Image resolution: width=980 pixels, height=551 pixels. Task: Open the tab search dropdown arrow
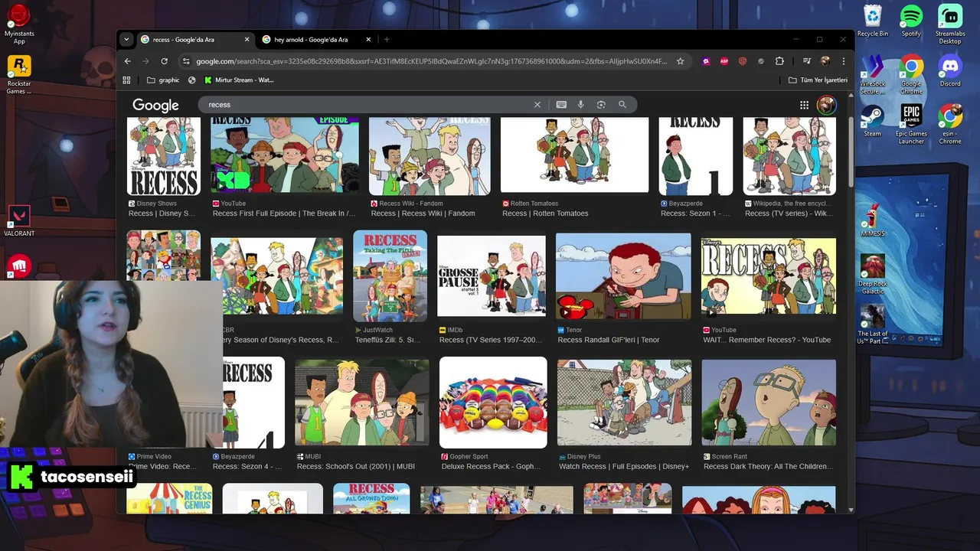click(x=126, y=40)
